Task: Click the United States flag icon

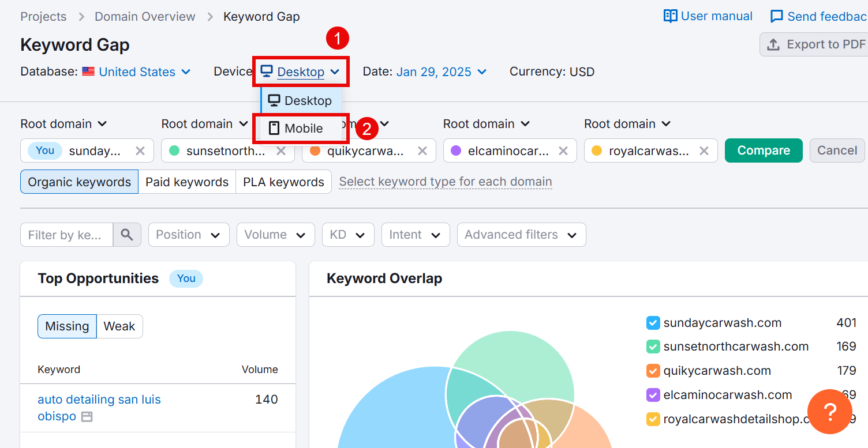Action: (88, 71)
